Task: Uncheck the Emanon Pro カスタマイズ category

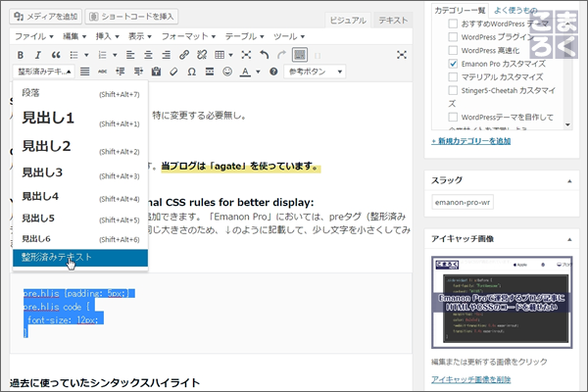Action: pos(453,64)
